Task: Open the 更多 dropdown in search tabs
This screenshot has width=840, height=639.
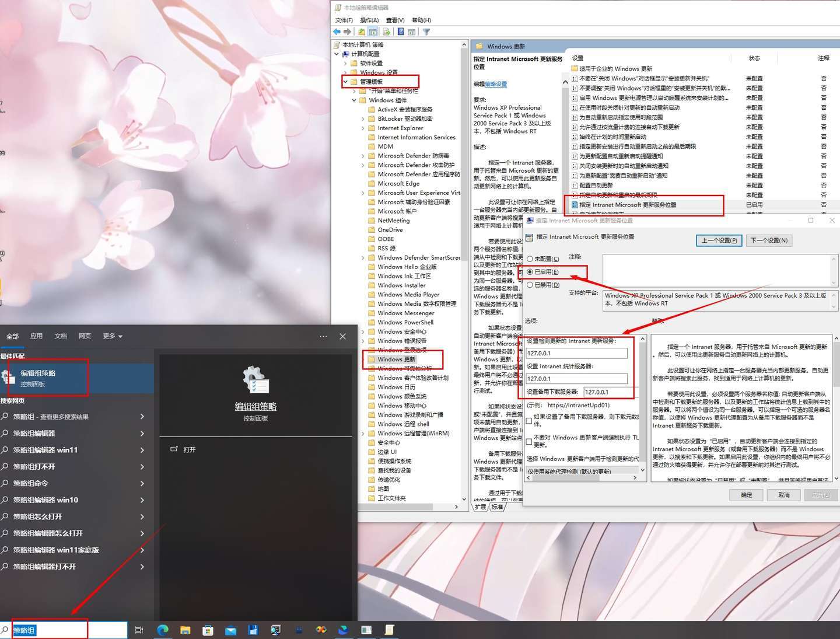Action: 113,336
